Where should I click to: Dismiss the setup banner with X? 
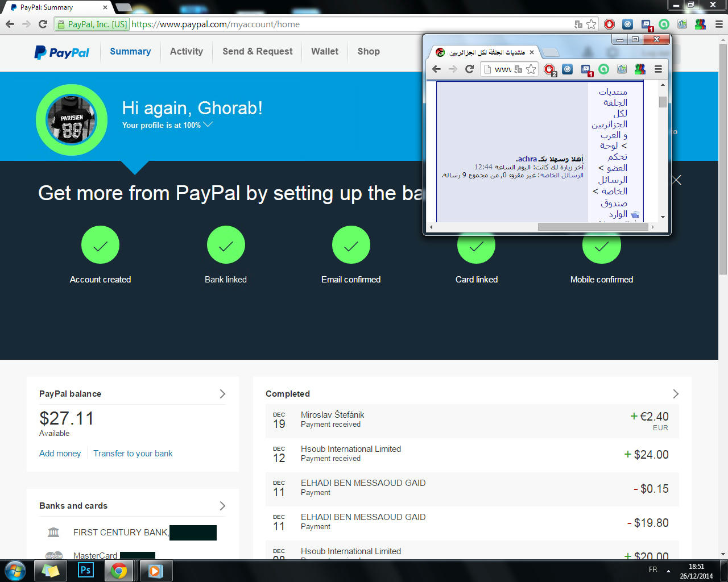(676, 180)
